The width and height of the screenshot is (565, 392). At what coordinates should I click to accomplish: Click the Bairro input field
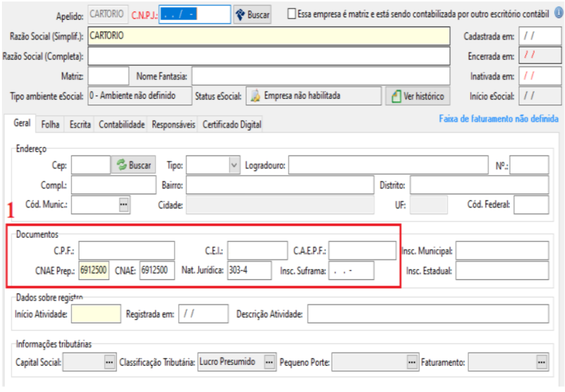280,185
